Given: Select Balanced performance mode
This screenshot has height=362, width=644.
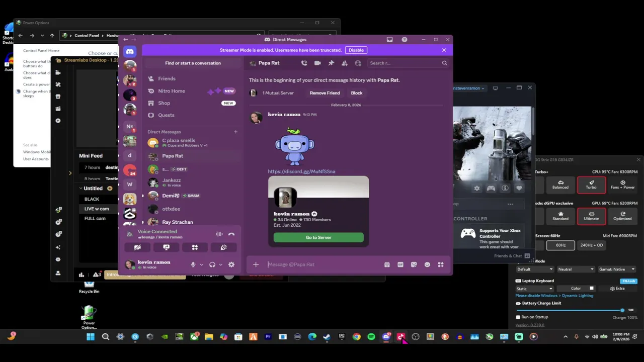Looking at the screenshot, I should [560, 185].
